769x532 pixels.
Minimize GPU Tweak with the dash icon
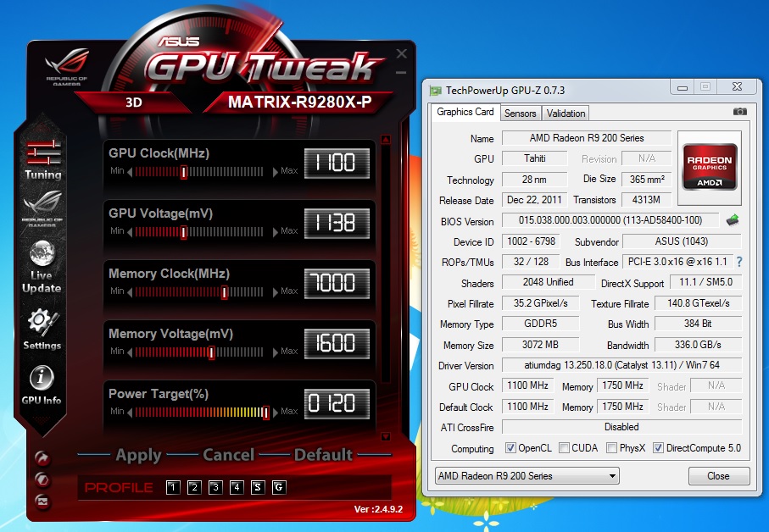[x=401, y=73]
